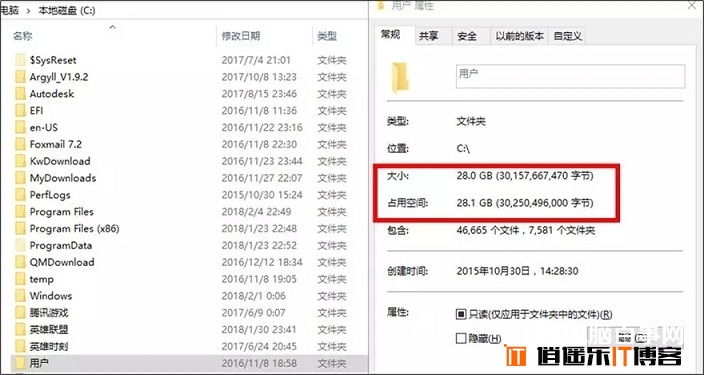This screenshot has height=375, width=704.
Task: Enable the 隐藏 hidden checkbox
Action: (461, 338)
